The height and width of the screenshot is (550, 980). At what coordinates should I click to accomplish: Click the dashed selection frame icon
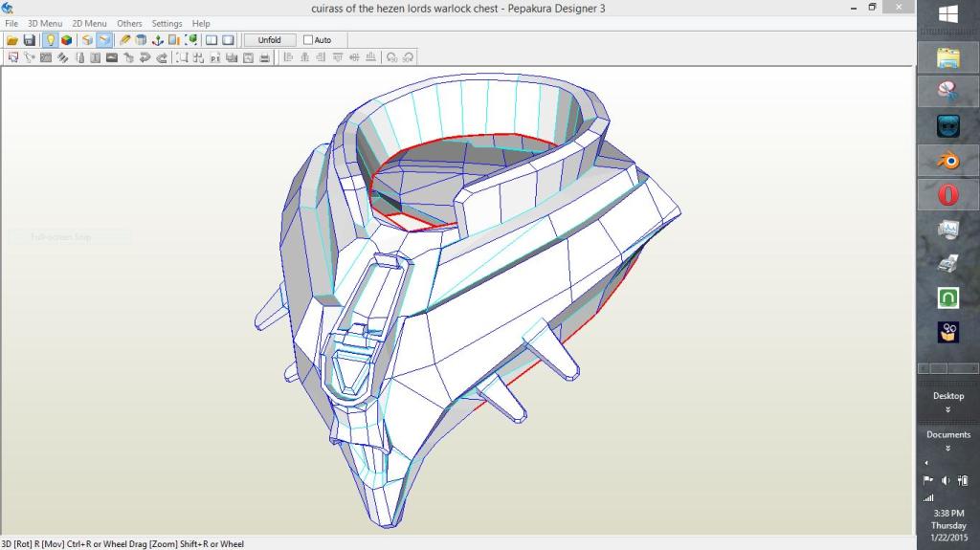point(182,57)
